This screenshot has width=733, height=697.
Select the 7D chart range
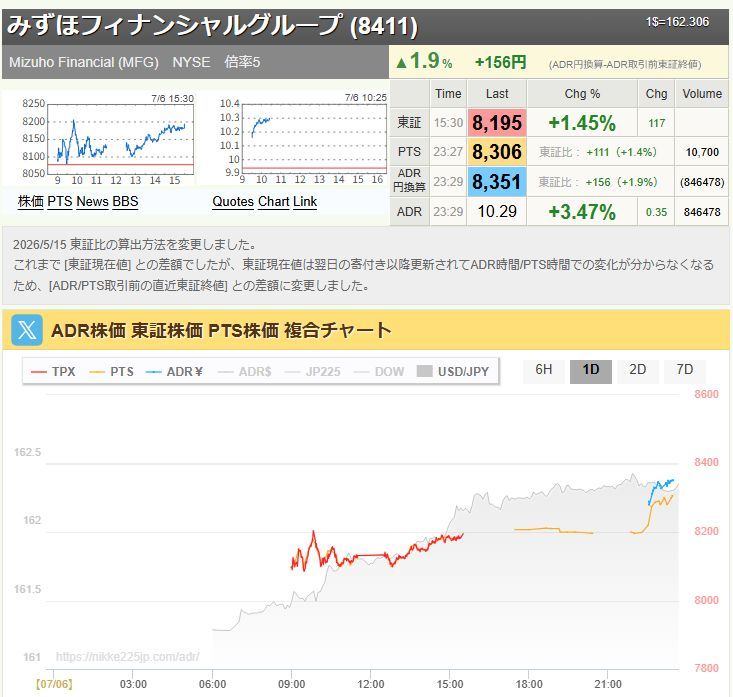pyautogui.click(x=685, y=370)
